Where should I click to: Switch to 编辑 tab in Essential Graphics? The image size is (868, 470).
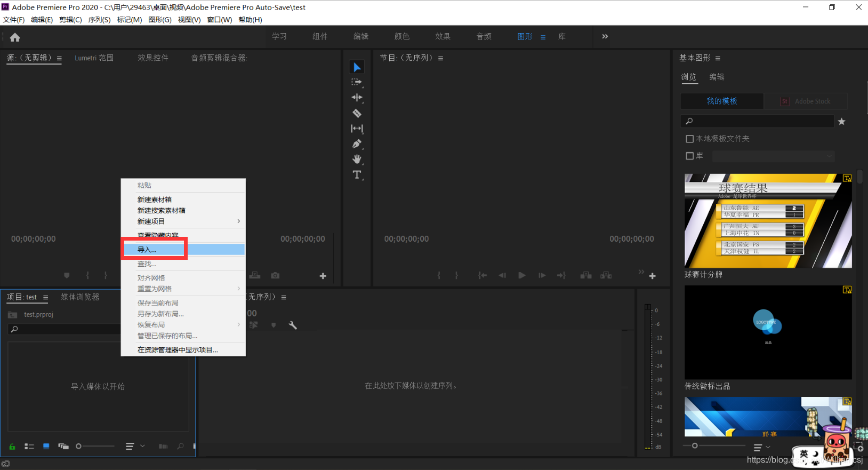pyautogui.click(x=717, y=77)
